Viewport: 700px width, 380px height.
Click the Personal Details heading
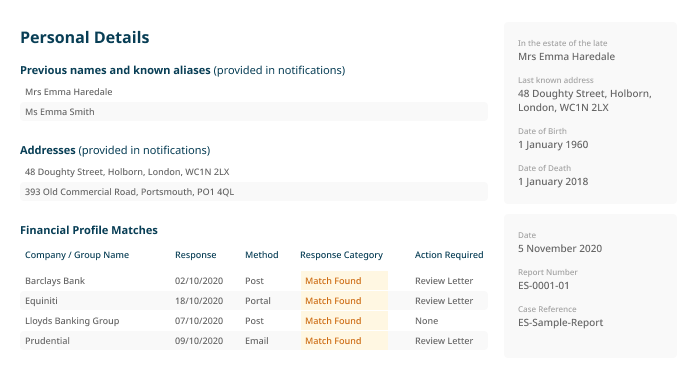pyautogui.click(x=85, y=38)
